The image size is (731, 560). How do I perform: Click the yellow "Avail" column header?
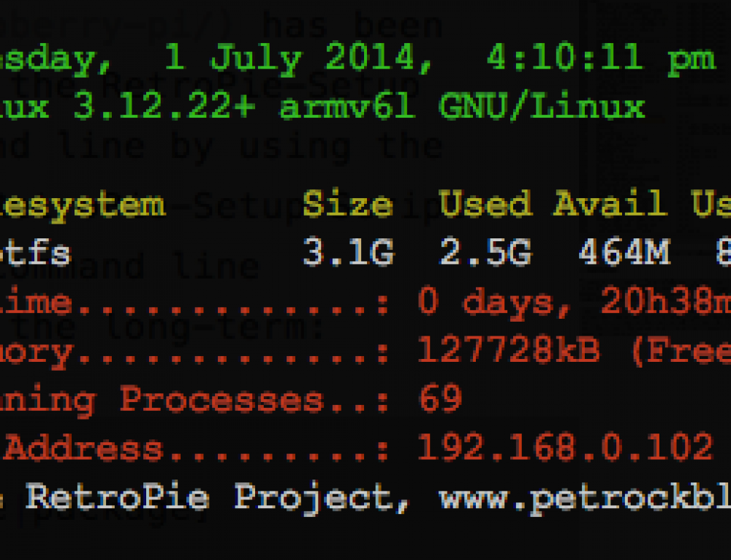point(610,205)
